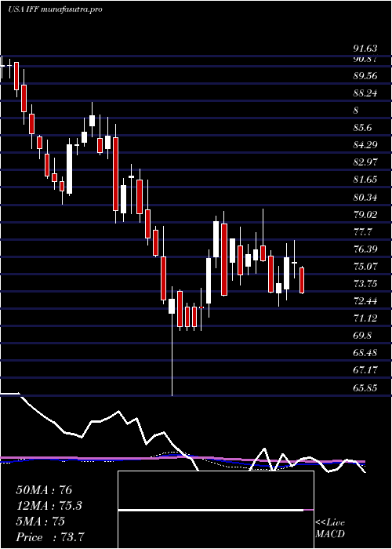Click the last red candlestick on the right
Viewport: 392px width, 549px height.
(302, 280)
